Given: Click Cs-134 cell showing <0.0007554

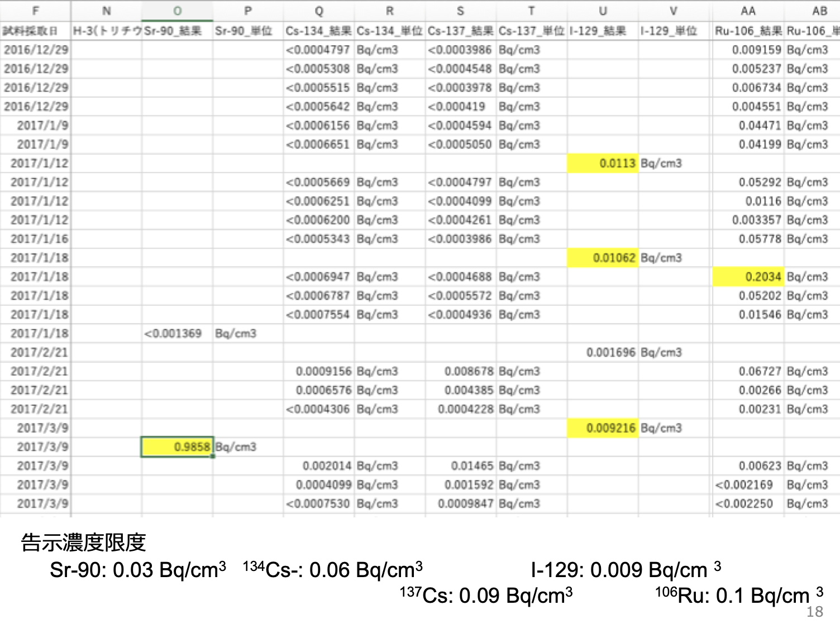Looking at the screenshot, I should [x=319, y=315].
